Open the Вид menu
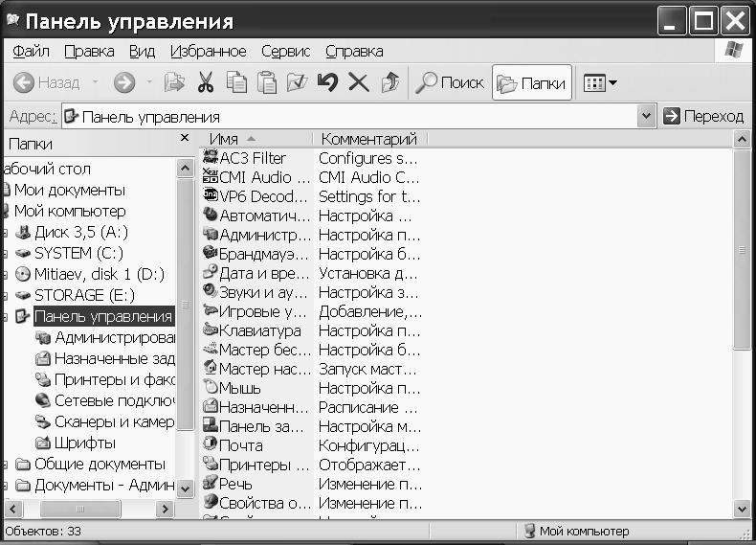Viewport: 756px width, 545px height. click(x=142, y=51)
